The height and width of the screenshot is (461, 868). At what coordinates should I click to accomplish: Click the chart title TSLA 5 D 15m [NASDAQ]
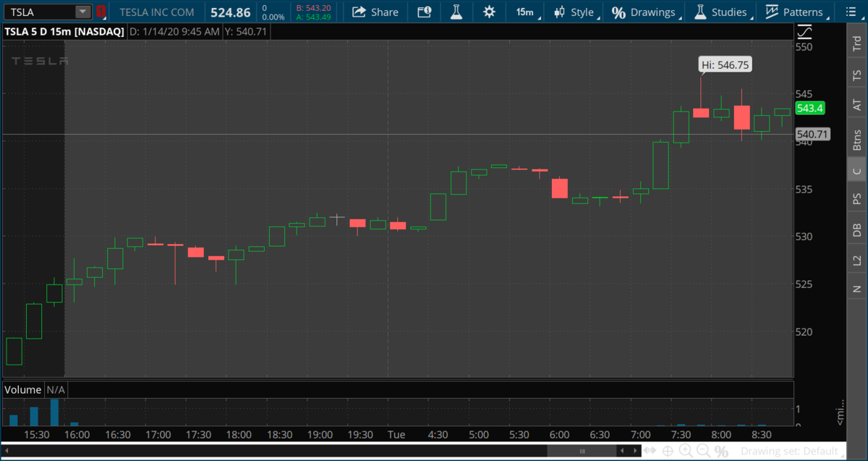coord(64,32)
